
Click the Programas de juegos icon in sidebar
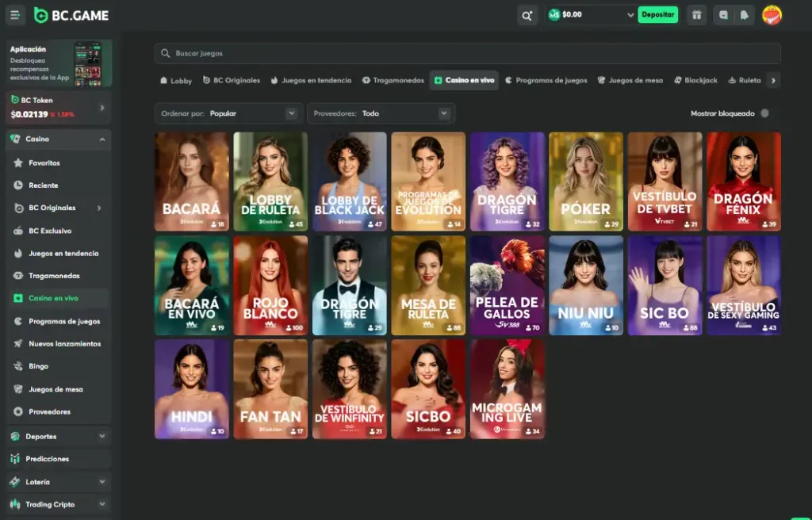click(x=18, y=321)
